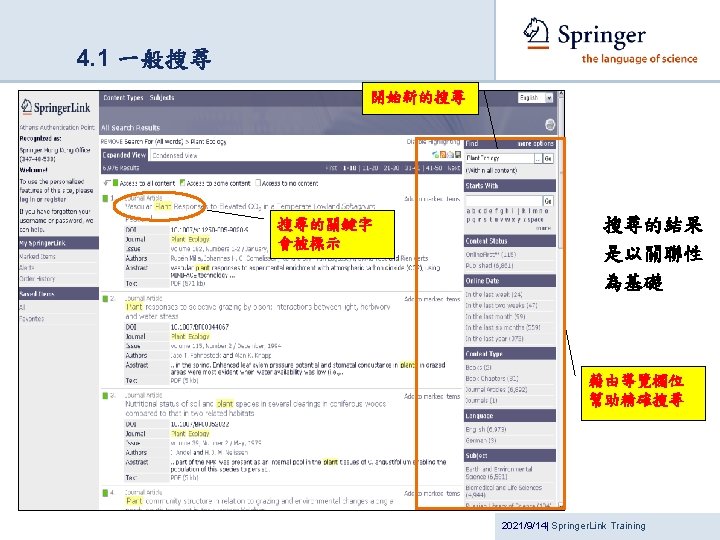This screenshot has height=540, width=720.
Task: Click the green access marker of result 2
Action: pyautogui.click(x=105, y=299)
